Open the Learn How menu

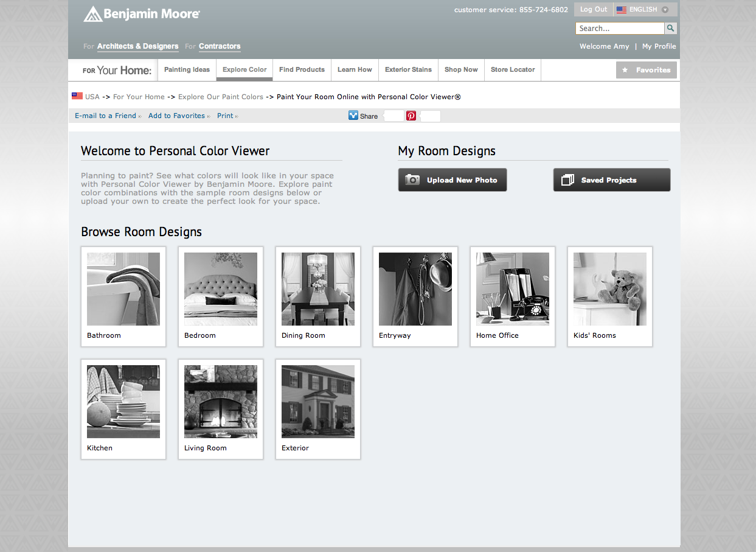coord(355,70)
